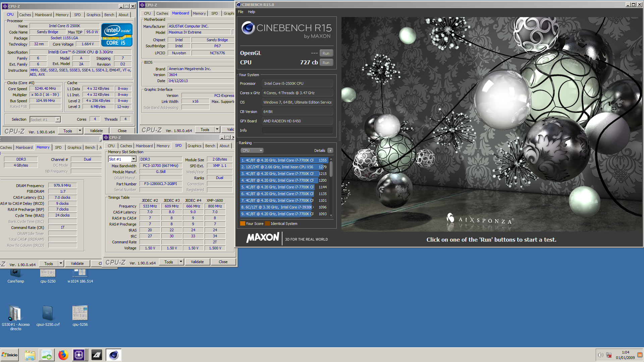This screenshot has width=644, height=362.
Task: Open Bench tab in top-left CPU-Z
Action: (x=109, y=15)
